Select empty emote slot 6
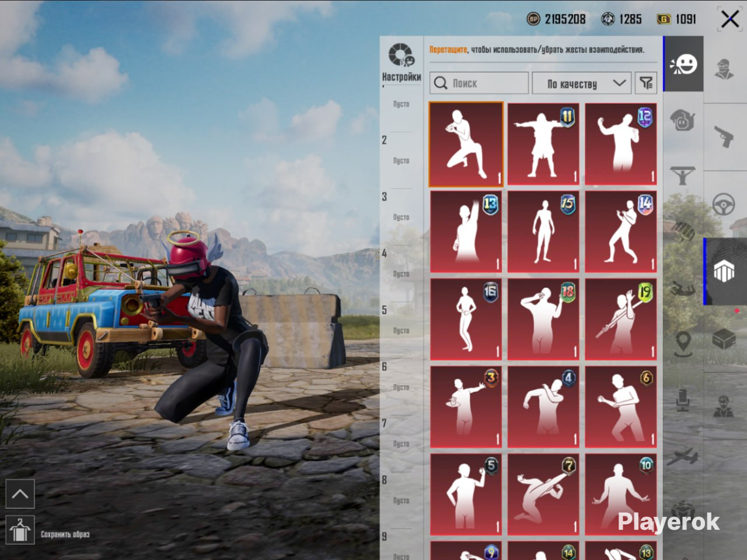Screen dimensions: 747x560 [x=401, y=387]
